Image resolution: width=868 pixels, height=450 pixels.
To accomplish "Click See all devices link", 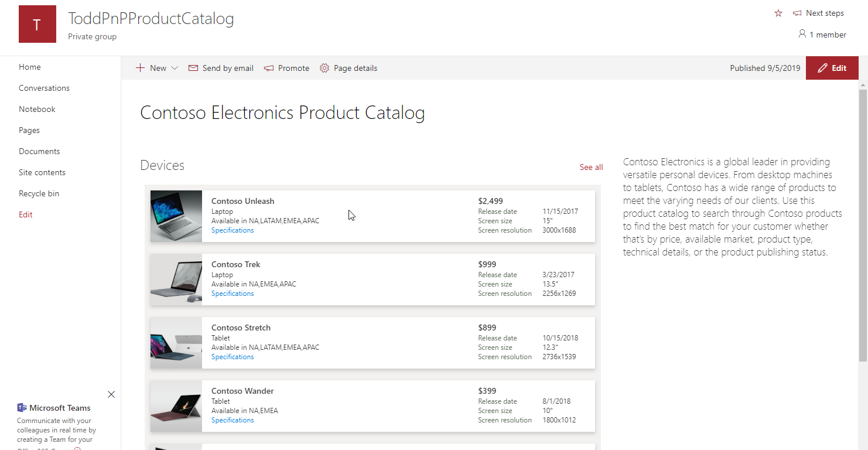I will click(591, 167).
